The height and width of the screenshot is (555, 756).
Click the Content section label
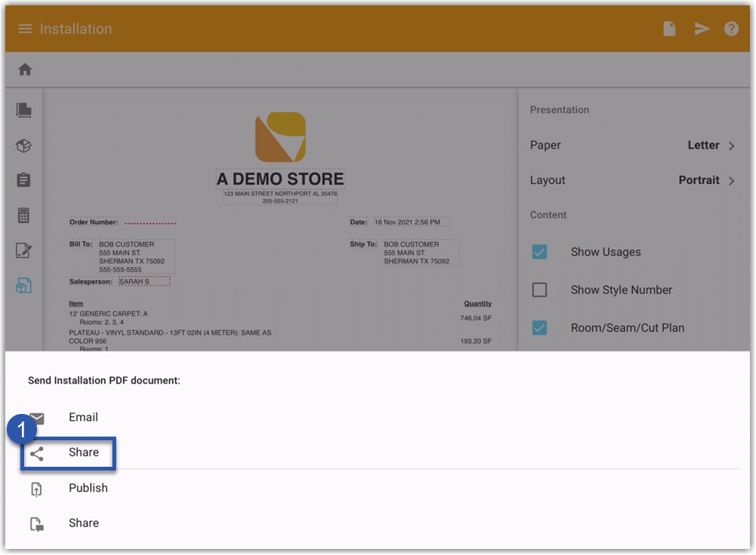pos(549,215)
